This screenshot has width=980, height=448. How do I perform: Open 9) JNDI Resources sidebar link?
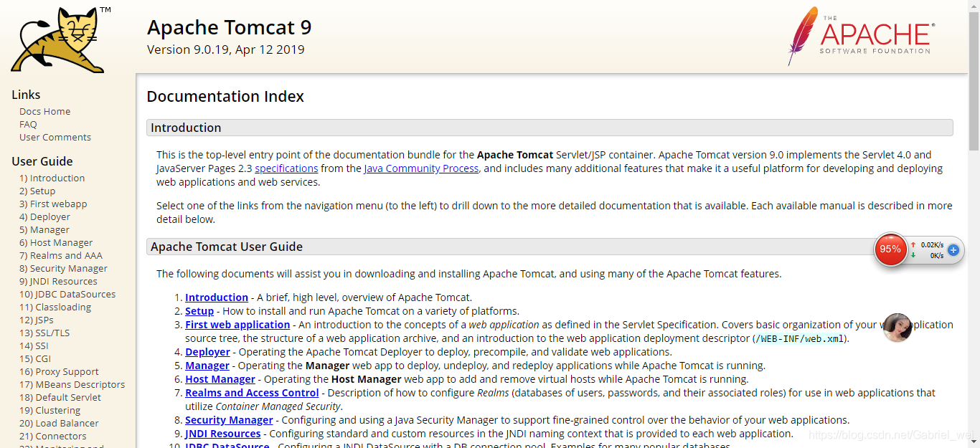[58, 281]
